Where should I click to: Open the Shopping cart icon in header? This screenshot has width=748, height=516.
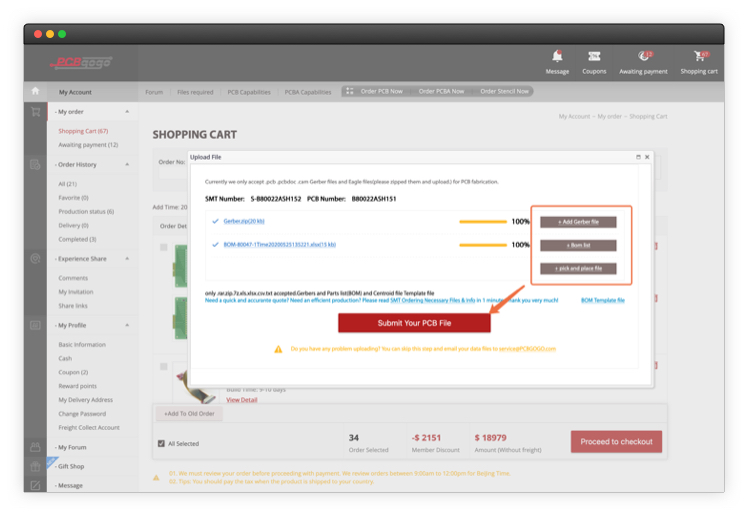click(x=700, y=56)
